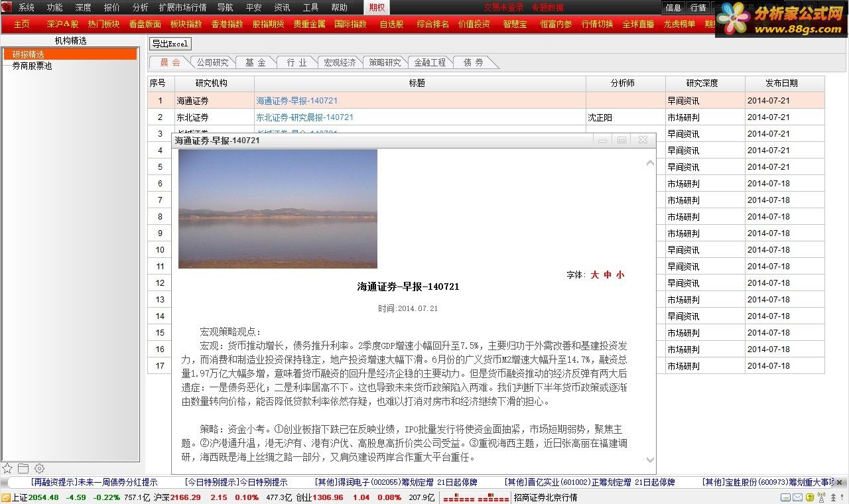Switch to the 策略研究 tab
849x504 pixels.
(385, 62)
